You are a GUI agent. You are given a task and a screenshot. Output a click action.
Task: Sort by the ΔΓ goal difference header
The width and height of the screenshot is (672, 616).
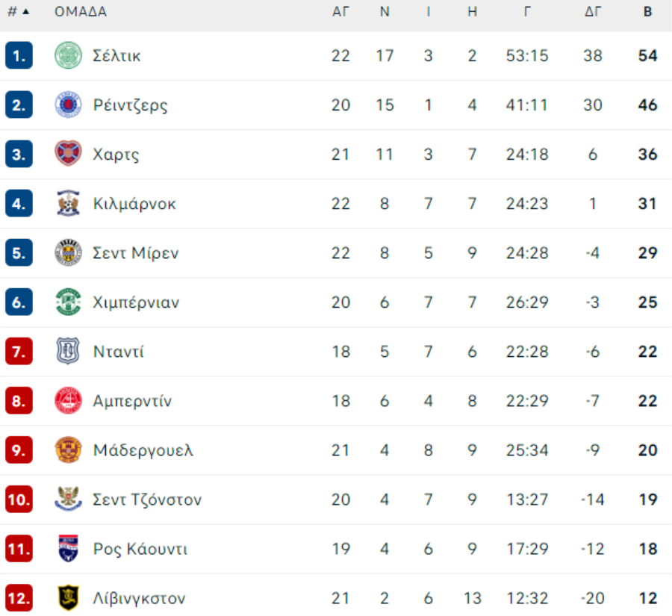[x=593, y=12]
